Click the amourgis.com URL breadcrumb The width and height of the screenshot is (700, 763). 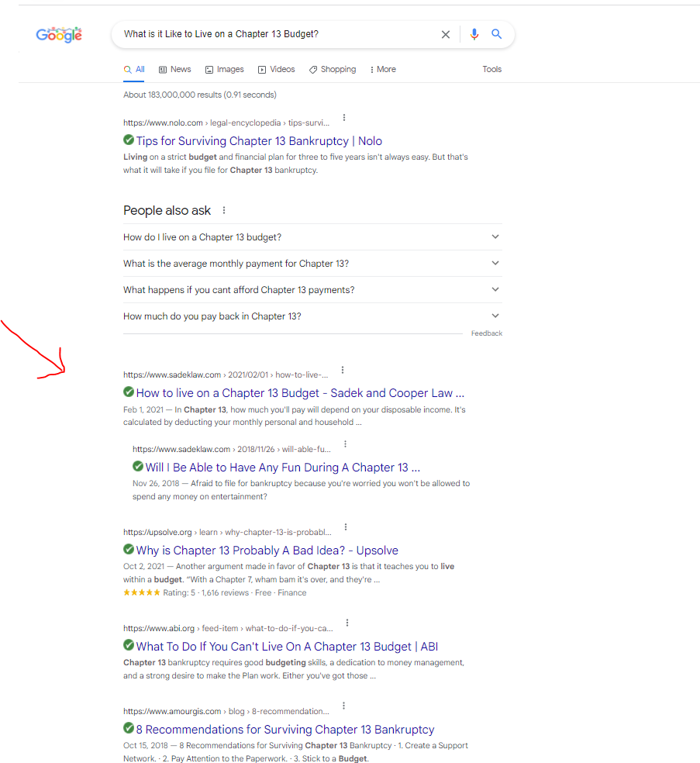point(226,711)
